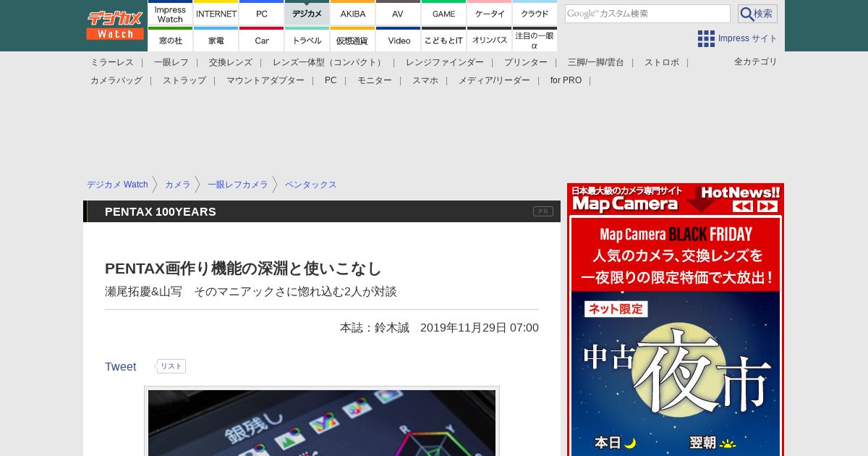
Task: Open the 注目の一眼α tab
Action: point(535,40)
